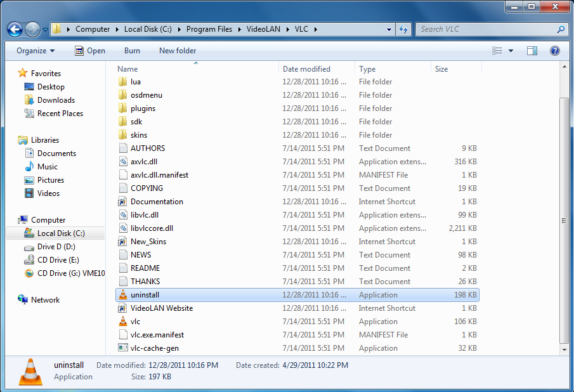The image size is (574, 392).
Task: Expand the change view options arrow
Action: (512, 51)
